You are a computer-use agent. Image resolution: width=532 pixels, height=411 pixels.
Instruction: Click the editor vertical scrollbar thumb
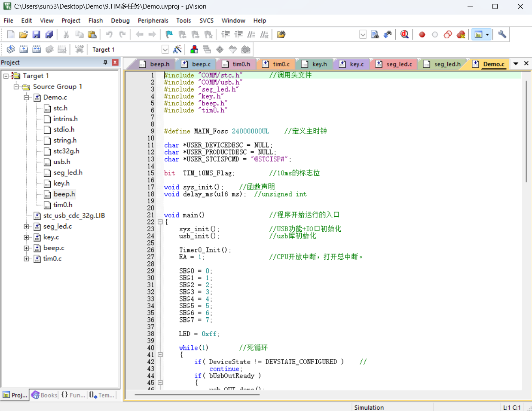tap(526, 131)
